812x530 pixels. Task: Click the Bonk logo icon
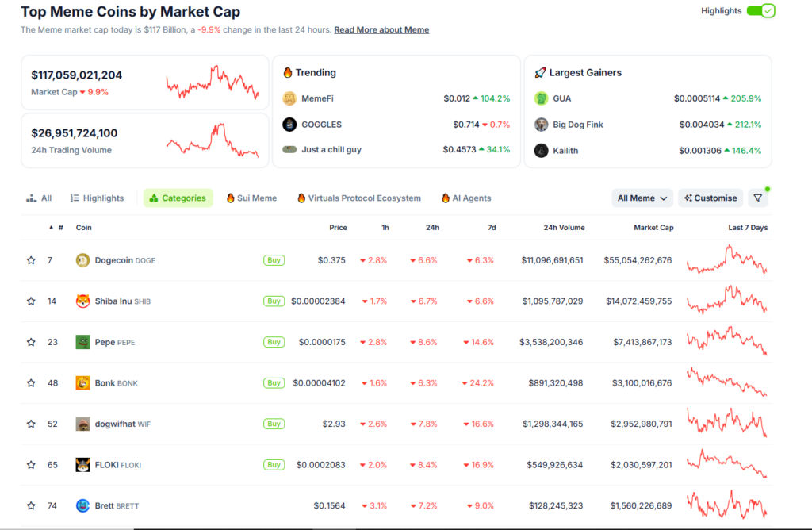pos(82,383)
